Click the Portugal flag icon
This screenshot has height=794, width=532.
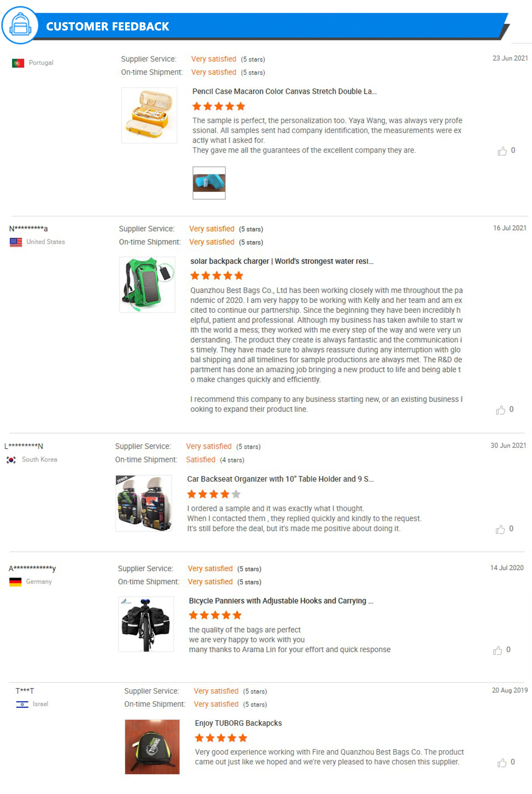18,63
